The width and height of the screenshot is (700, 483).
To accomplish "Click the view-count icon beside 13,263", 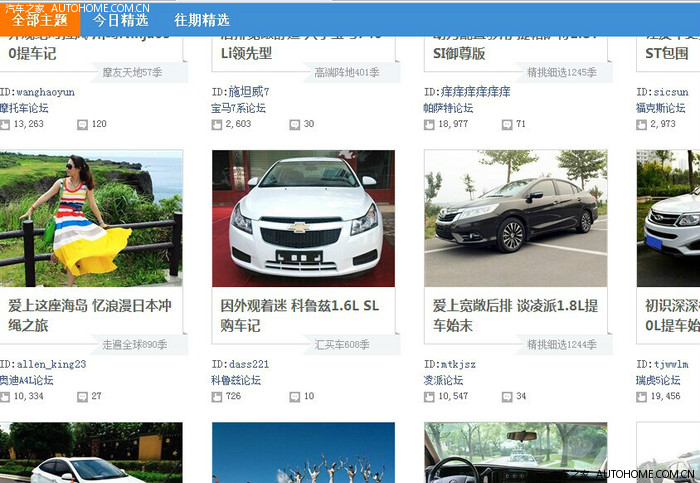I will [5, 124].
